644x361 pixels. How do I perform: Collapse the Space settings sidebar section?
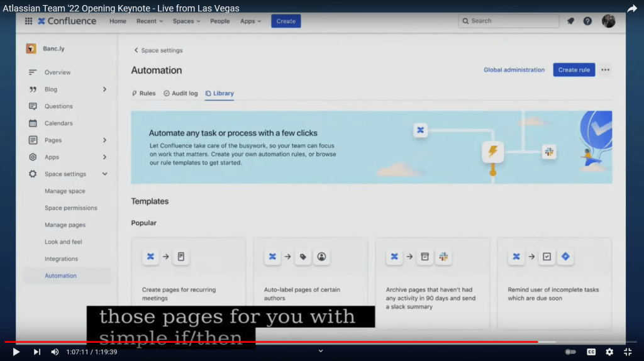click(104, 174)
